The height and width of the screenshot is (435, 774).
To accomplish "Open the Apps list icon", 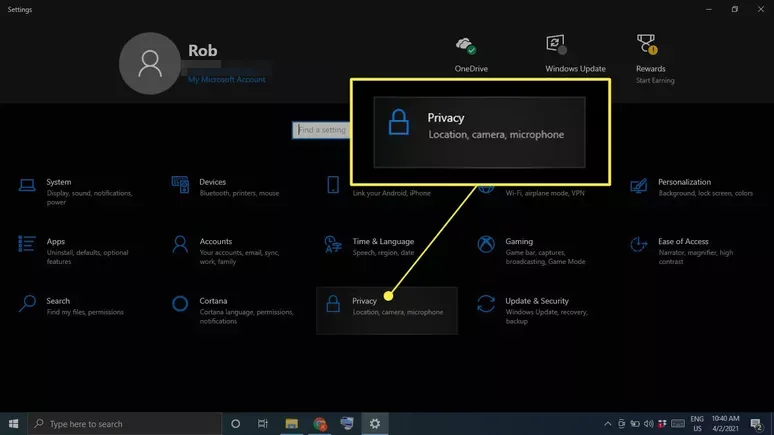I will (27, 244).
